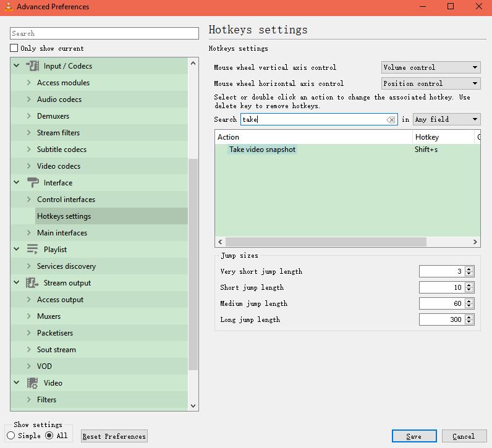The height and width of the screenshot is (448, 492).
Task: Click the tree scrollbar up arrow
Action: (193, 63)
